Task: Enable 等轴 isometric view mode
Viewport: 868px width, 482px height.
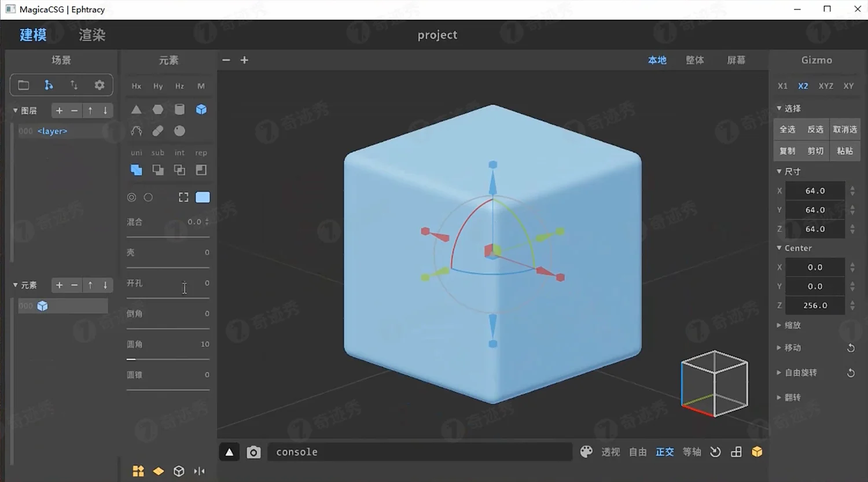Action: 691,451
